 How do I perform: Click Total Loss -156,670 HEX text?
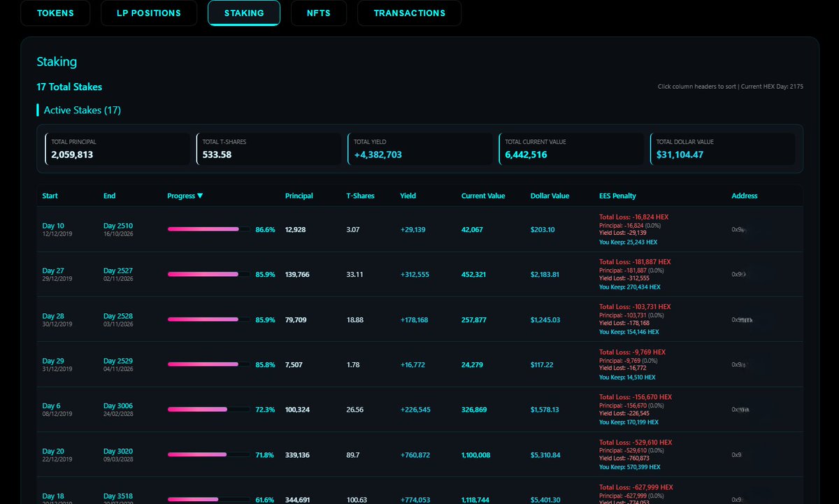click(634, 397)
